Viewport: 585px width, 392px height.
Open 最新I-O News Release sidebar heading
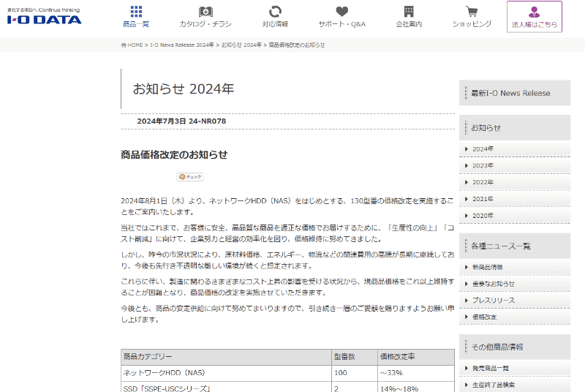tap(515, 93)
